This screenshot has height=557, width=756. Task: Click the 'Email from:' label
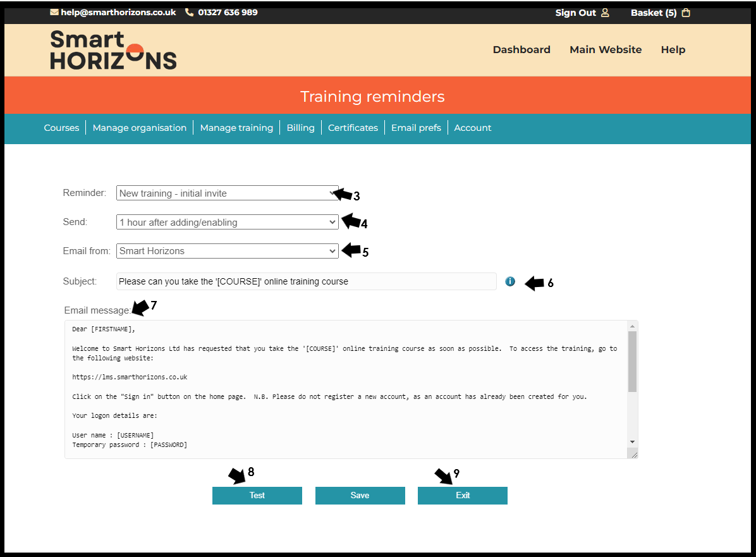click(x=87, y=251)
